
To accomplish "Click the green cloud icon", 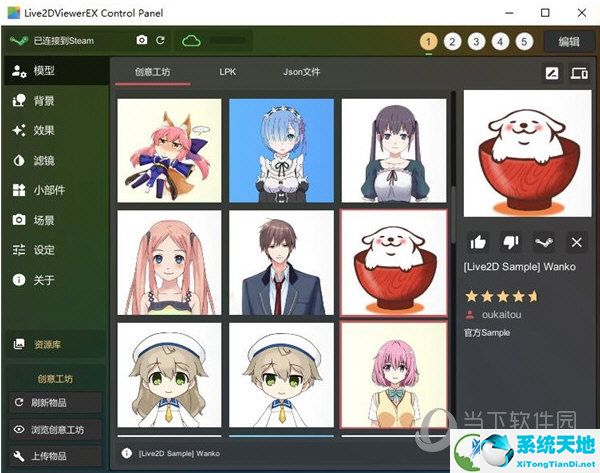I will (x=191, y=41).
